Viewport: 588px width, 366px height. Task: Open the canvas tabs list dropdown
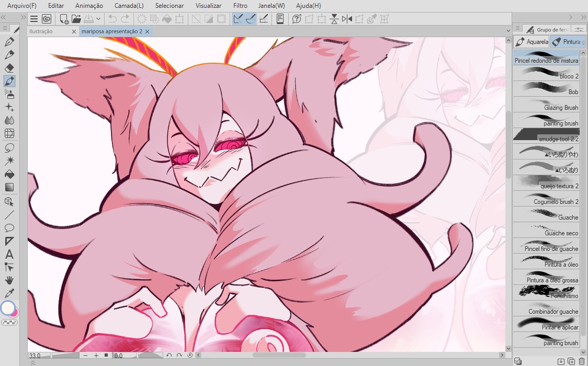click(x=508, y=31)
